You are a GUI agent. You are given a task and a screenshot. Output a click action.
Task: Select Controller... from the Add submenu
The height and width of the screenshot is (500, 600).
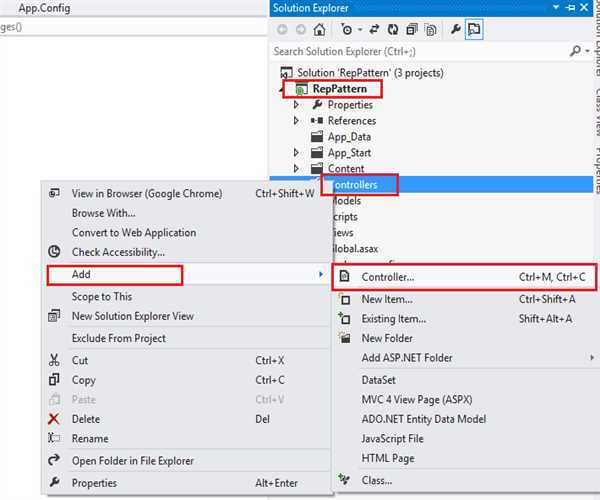[388, 277]
